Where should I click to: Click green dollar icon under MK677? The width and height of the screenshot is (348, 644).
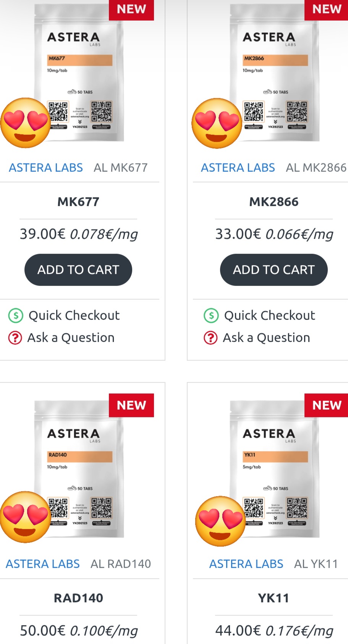16,315
